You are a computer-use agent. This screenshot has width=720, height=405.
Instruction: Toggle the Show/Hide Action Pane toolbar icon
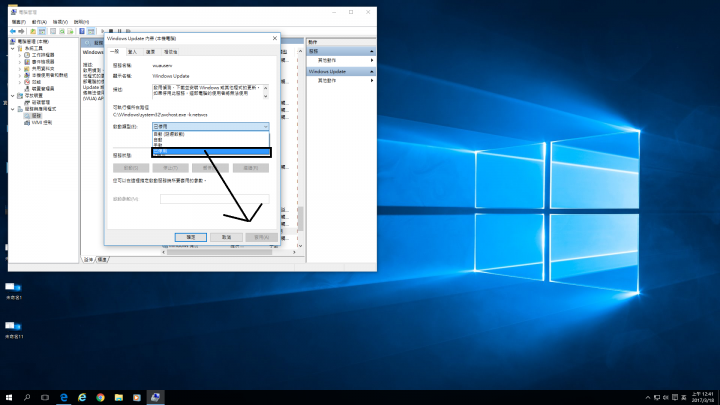(91, 31)
